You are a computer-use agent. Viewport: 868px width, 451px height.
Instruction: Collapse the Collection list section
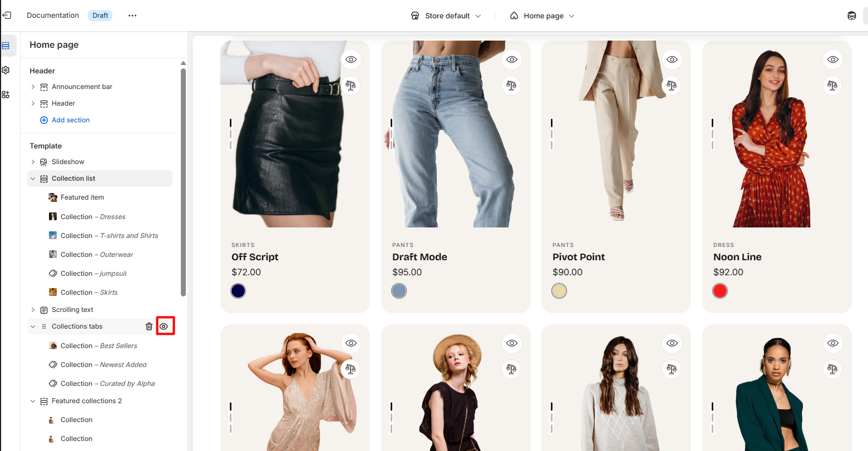(x=33, y=179)
